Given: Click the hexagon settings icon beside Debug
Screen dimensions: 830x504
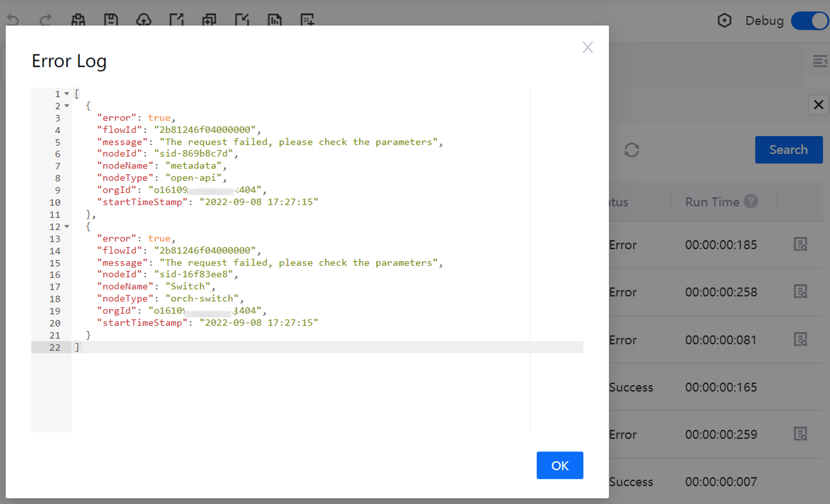Looking at the screenshot, I should pos(724,21).
